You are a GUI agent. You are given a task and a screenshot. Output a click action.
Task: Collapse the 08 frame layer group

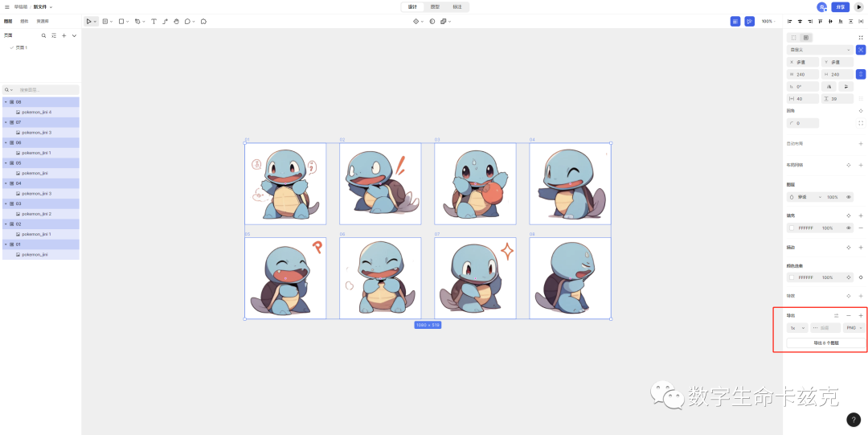tap(6, 102)
